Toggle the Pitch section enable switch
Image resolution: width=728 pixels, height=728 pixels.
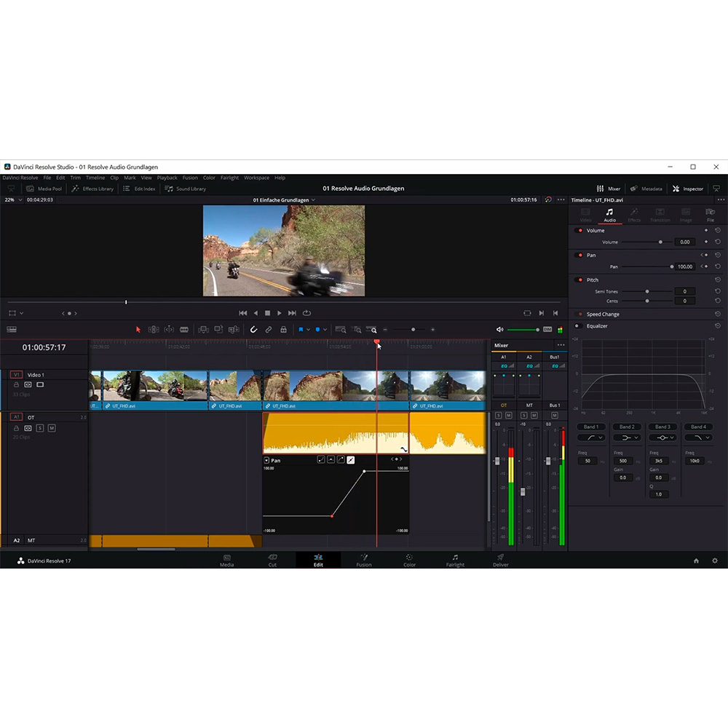[x=579, y=280]
